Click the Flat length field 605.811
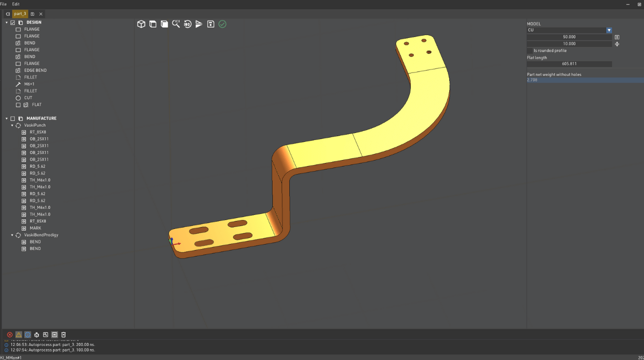Screen dimensions: 644x360 pos(569,64)
